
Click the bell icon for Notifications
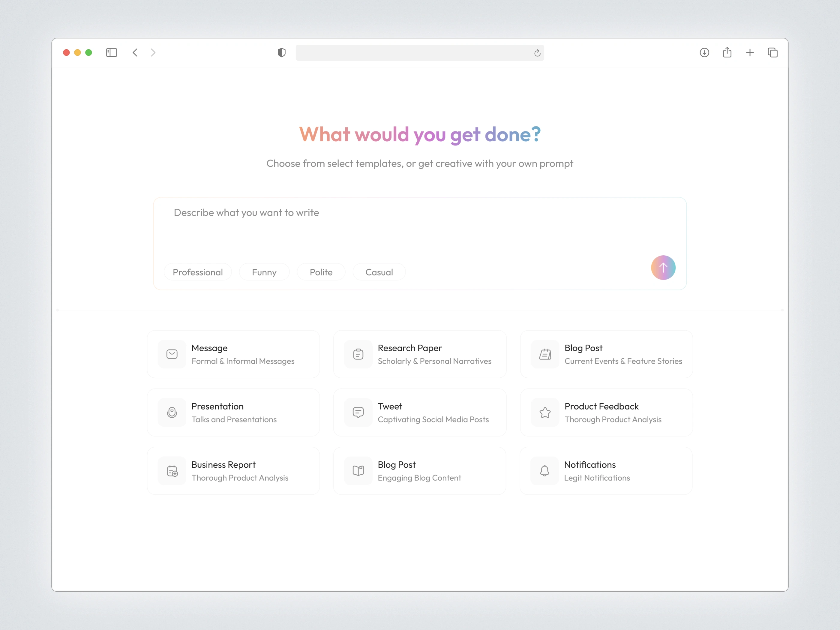coord(544,471)
